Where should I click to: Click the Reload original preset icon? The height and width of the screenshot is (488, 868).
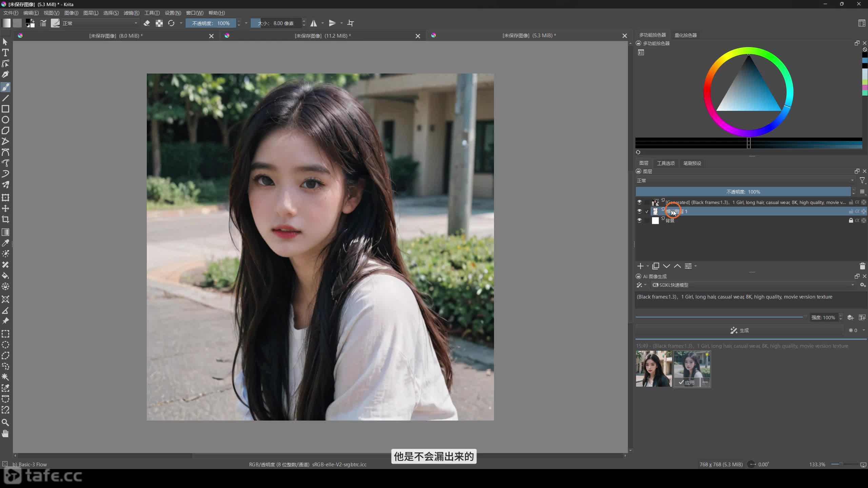click(x=171, y=23)
